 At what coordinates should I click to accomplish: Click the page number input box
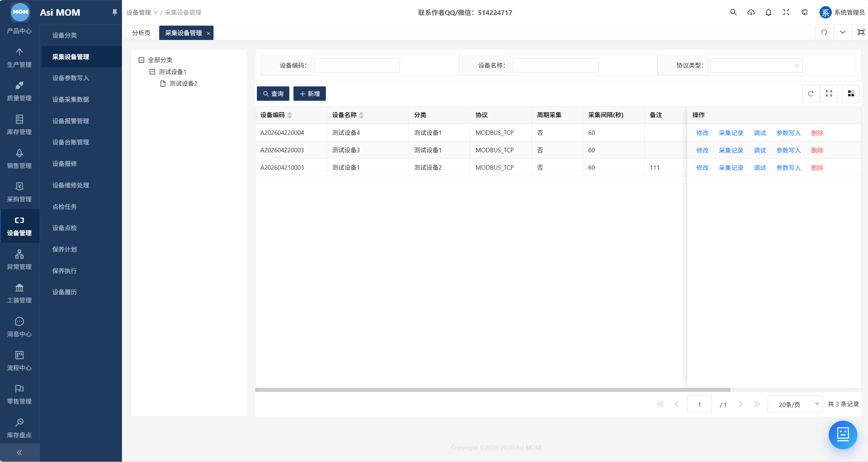pyautogui.click(x=699, y=404)
